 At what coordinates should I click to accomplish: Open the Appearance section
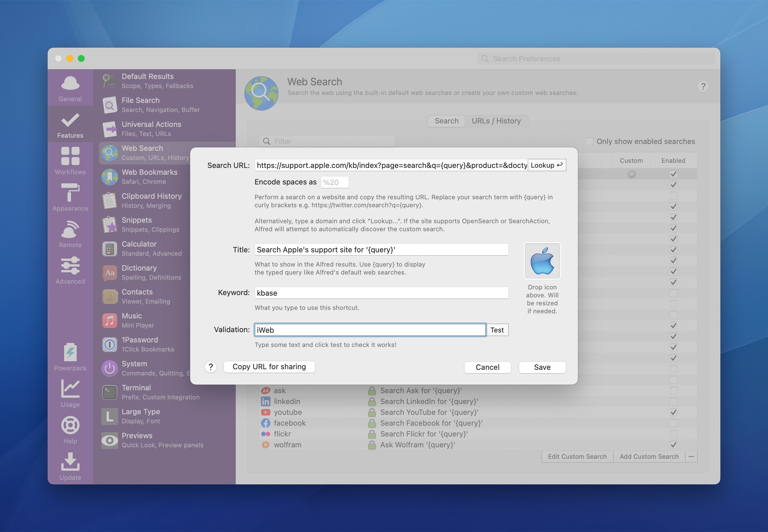coord(70,197)
